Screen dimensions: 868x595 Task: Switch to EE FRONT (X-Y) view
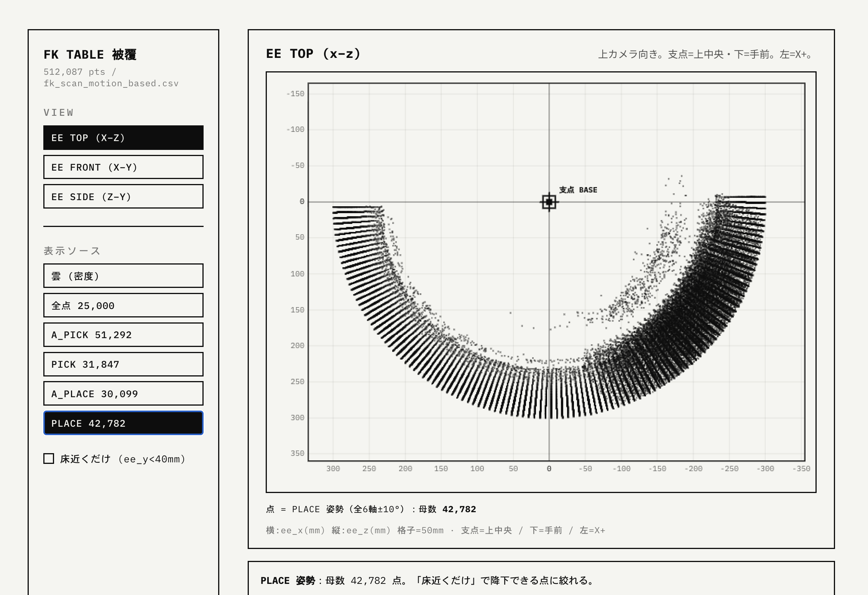point(123,167)
